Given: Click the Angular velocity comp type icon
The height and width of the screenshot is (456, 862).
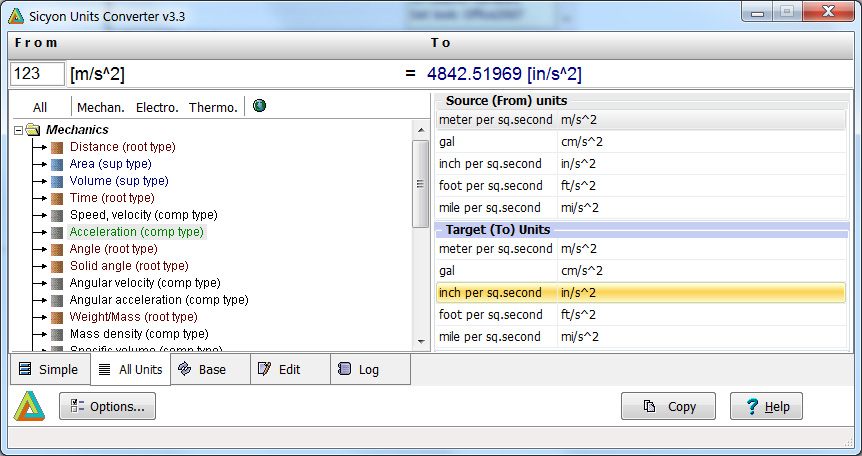Looking at the screenshot, I should pos(57,284).
